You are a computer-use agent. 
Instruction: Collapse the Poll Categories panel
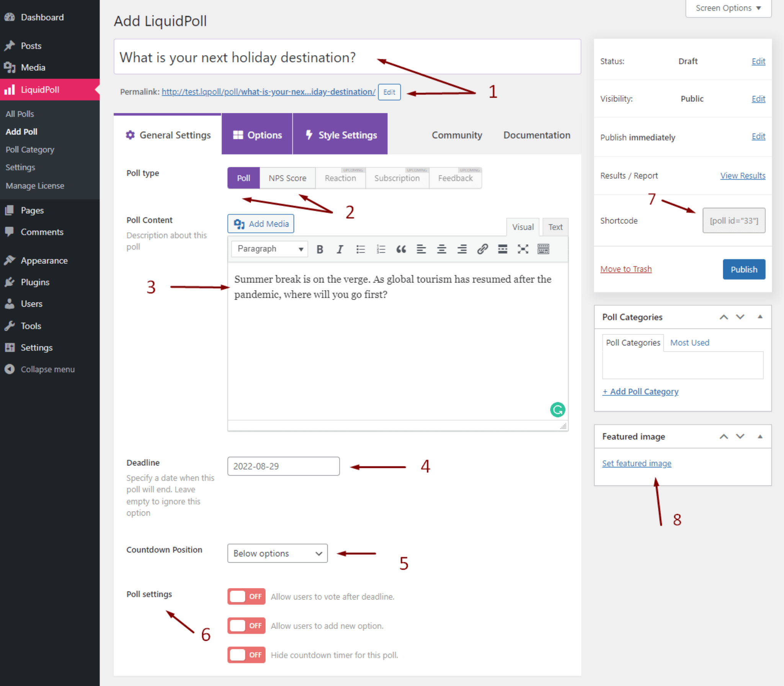[x=760, y=317]
